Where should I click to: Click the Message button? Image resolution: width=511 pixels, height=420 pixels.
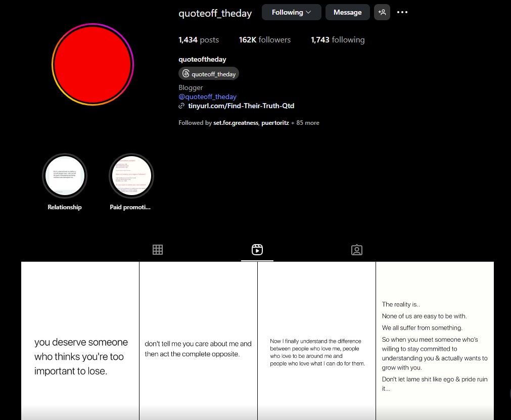[x=347, y=12]
